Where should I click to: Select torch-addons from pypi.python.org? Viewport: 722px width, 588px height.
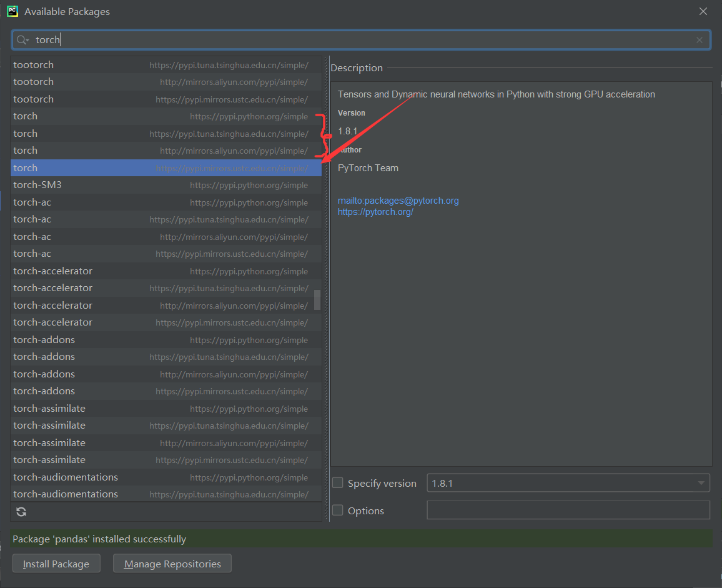(166, 340)
